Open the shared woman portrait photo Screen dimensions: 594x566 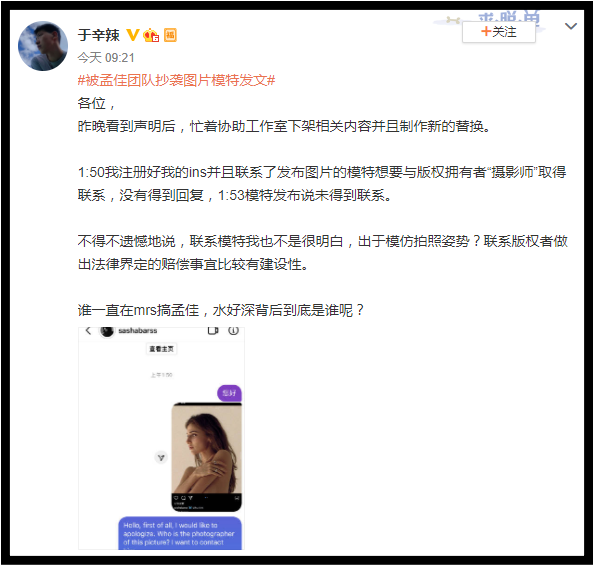[206, 449]
